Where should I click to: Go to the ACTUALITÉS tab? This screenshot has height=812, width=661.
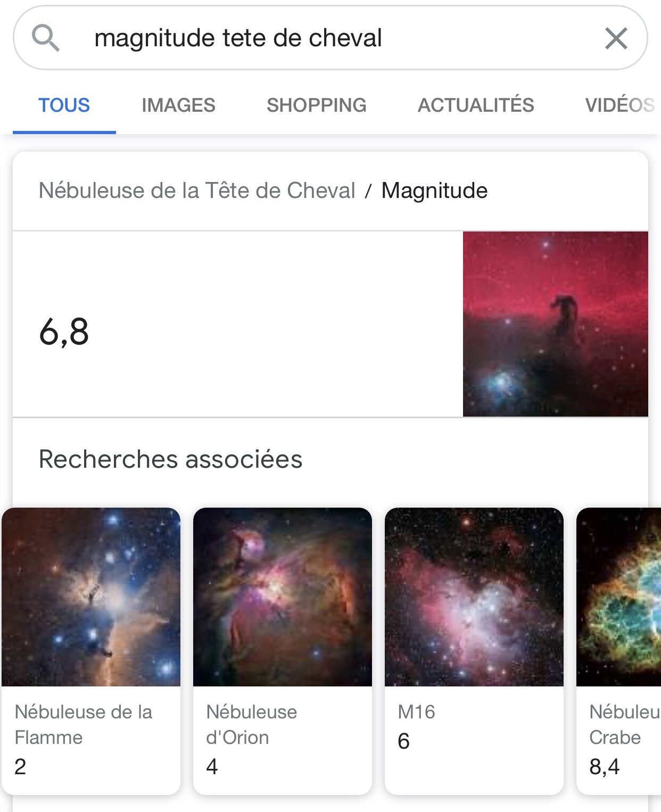[x=476, y=105]
